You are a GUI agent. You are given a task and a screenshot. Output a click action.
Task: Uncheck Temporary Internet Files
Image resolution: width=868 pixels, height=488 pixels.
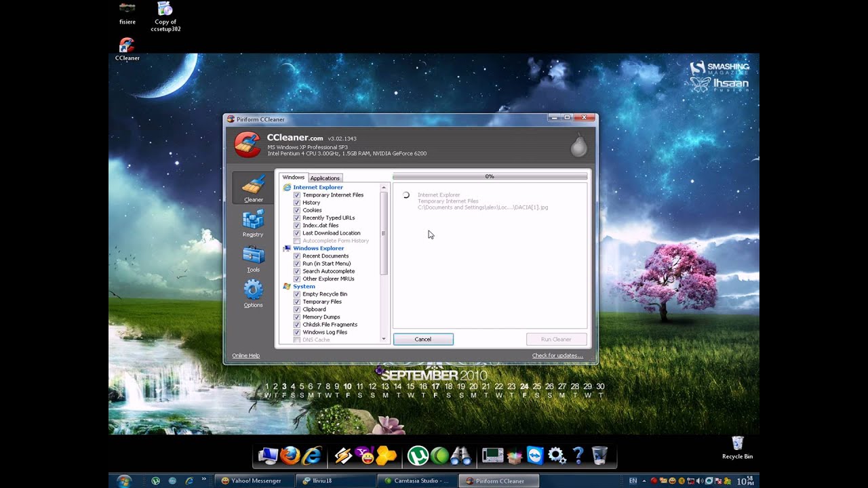tap(297, 195)
